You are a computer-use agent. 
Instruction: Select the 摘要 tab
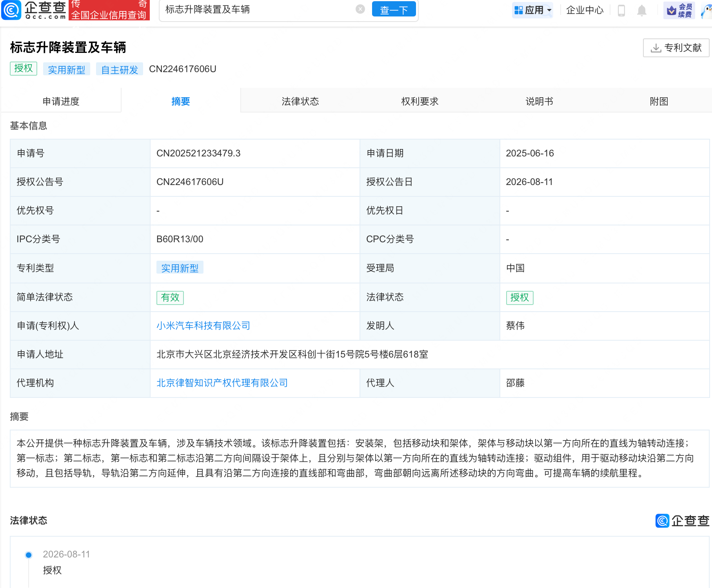click(x=181, y=101)
